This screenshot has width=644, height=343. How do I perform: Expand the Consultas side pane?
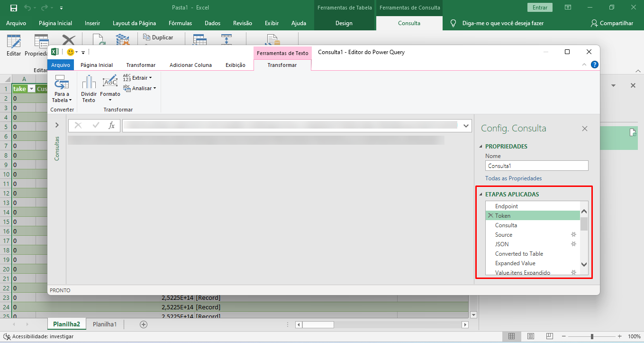coord(57,125)
